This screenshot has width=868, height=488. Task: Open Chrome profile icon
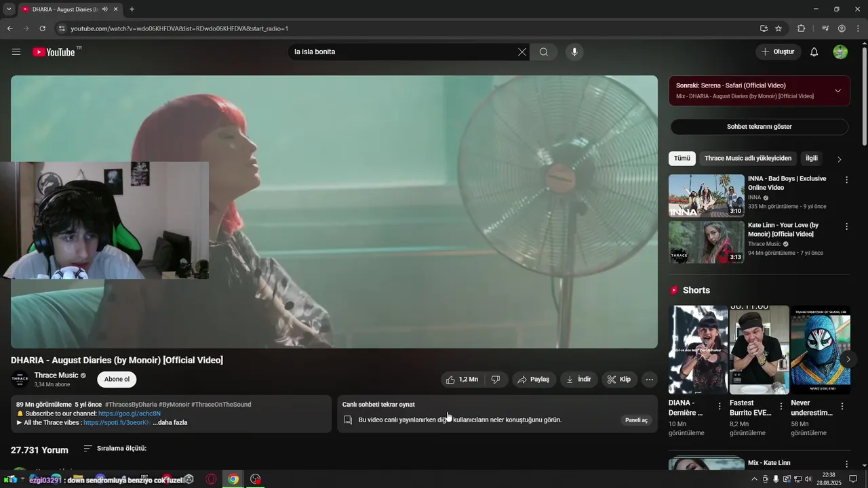pyautogui.click(x=842, y=28)
